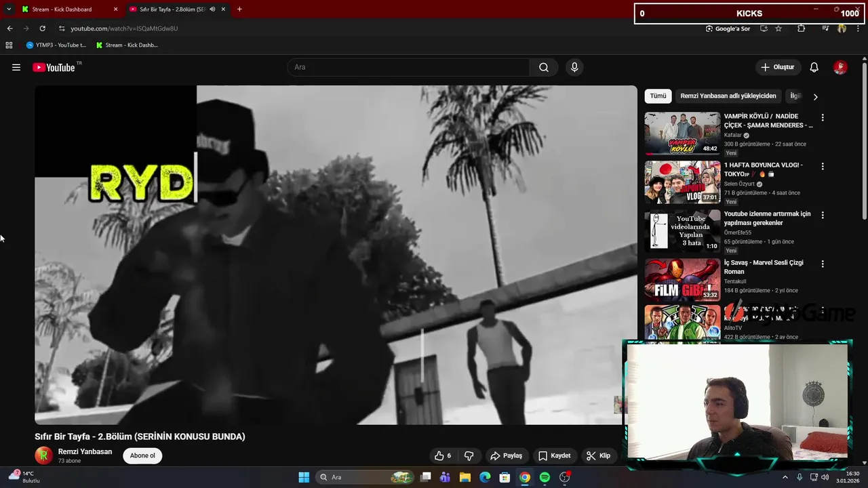
Task: Open options for İç Savaş Marvel video
Action: [x=823, y=264]
